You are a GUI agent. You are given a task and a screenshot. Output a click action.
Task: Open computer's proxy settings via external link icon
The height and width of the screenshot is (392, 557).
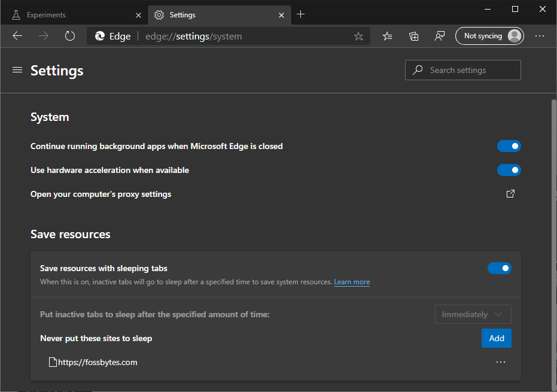(510, 193)
